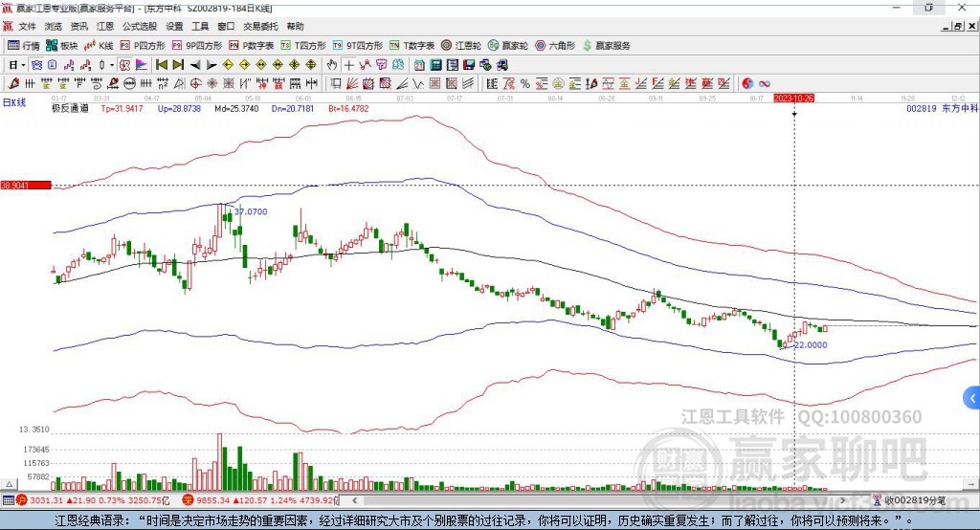Click the Up=28.8738 value

click(x=179, y=108)
